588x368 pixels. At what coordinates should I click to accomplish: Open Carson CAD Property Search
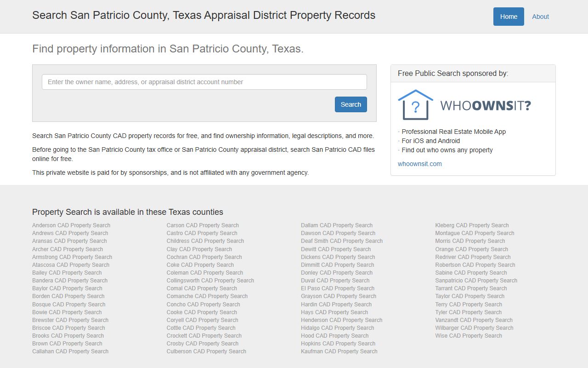pos(203,225)
